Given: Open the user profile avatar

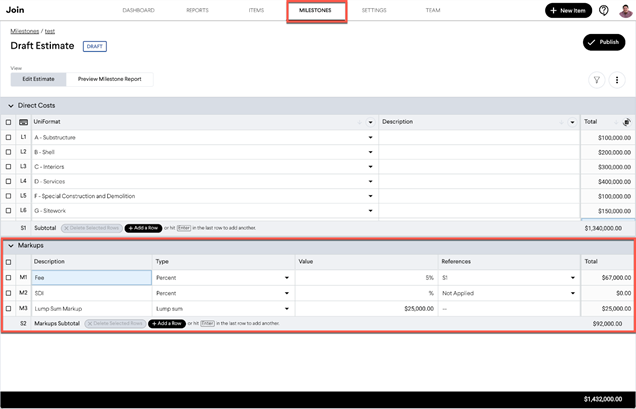Looking at the screenshot, I should [625, 11].
